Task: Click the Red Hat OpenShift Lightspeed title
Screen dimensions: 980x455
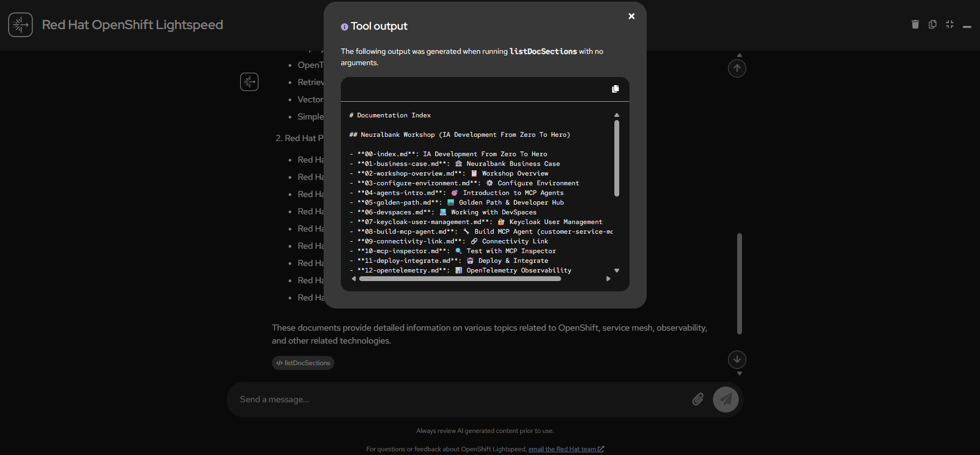Action: coord(132,25)
